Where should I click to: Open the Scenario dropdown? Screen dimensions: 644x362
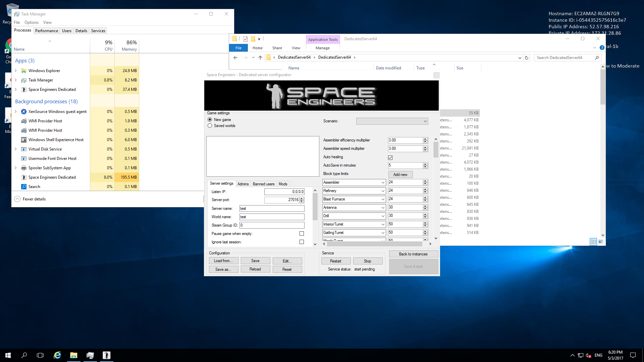click(392, 121)
